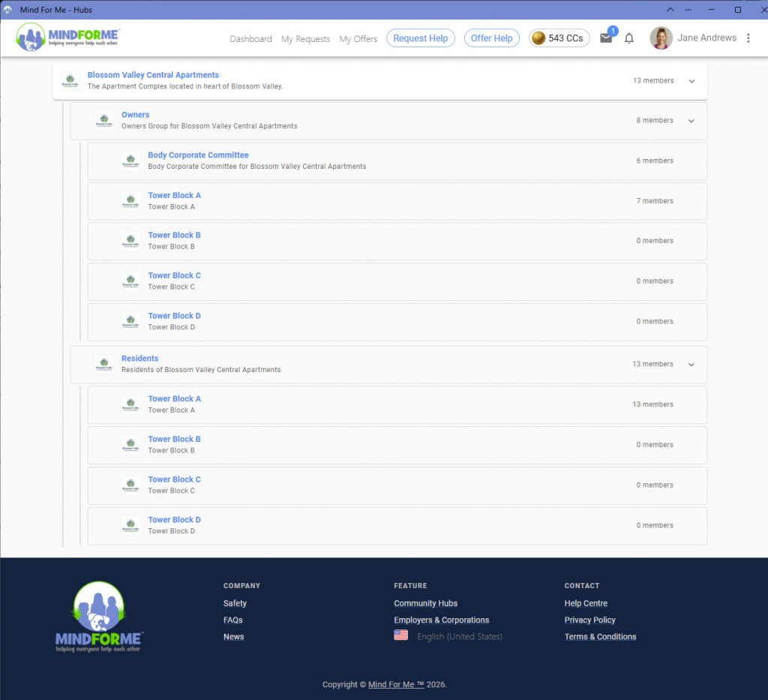Click the Body Corporate Committee hub icon
The height and width of the screenshot is (700, 768).
tap(130, 161)
